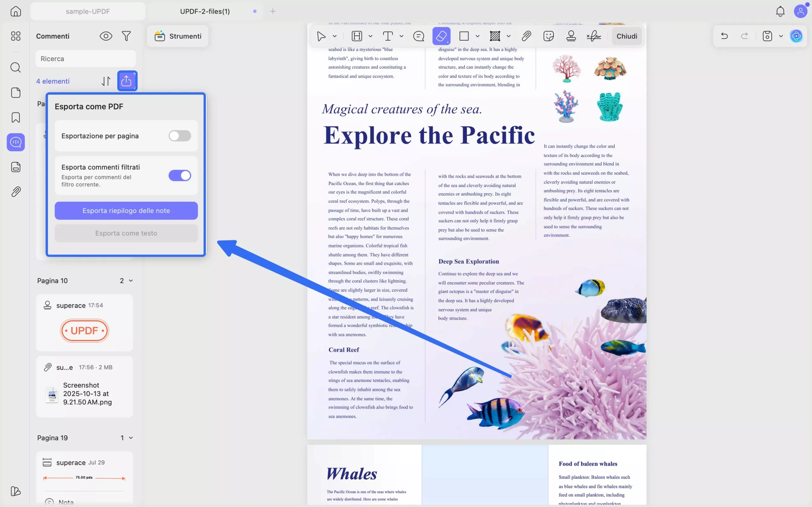Click the Chiudi button
Viewport: 812px width, 507px height.
626,36
